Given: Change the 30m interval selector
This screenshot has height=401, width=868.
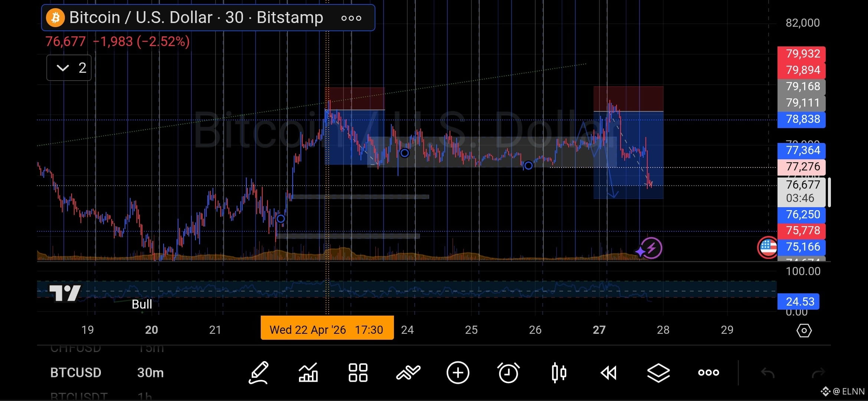Looking at the screenshot, I should [x=150, y=372].
